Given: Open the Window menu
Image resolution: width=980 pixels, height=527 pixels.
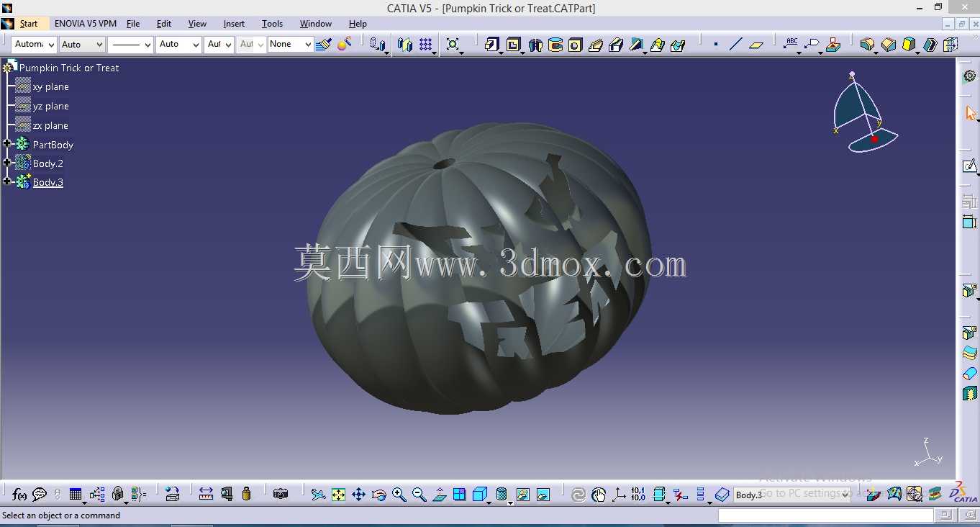Looking at the screenshot, I should point(316,24).
